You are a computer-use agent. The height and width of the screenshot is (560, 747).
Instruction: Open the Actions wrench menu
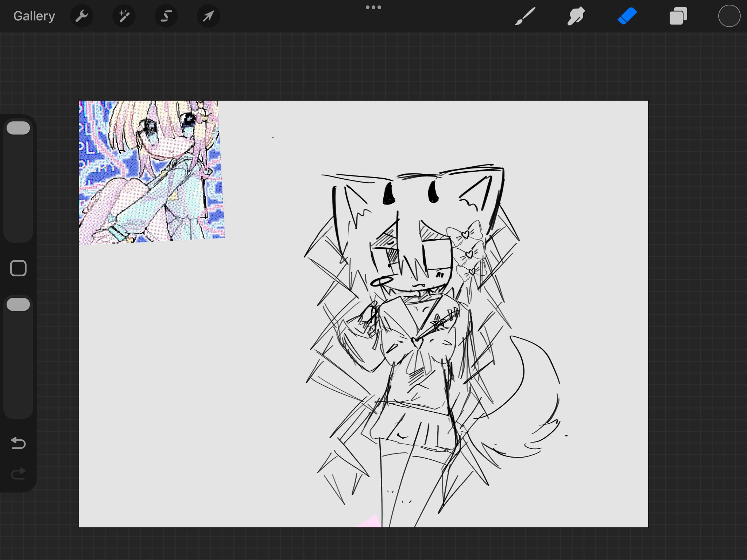[81, 16]
